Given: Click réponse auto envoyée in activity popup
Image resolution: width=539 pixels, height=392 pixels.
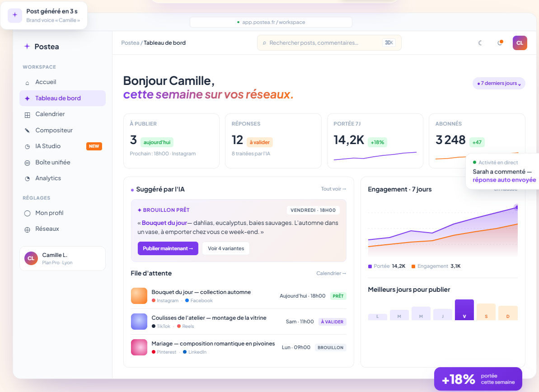Looking at the screenshot, I should [x=504, y=180].
